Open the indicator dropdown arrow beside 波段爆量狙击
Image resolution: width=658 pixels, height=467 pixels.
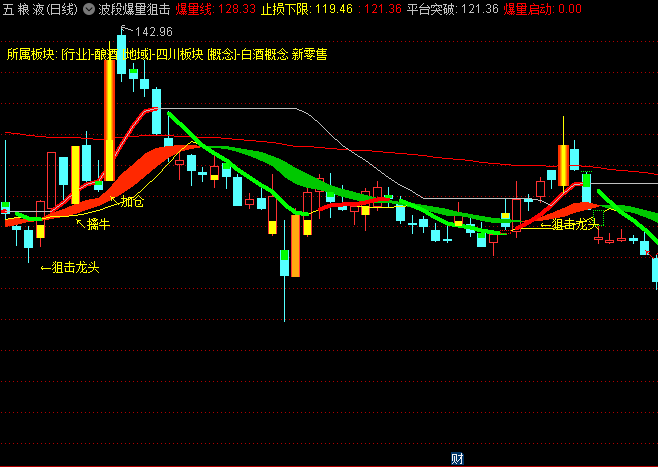point(89,9)
